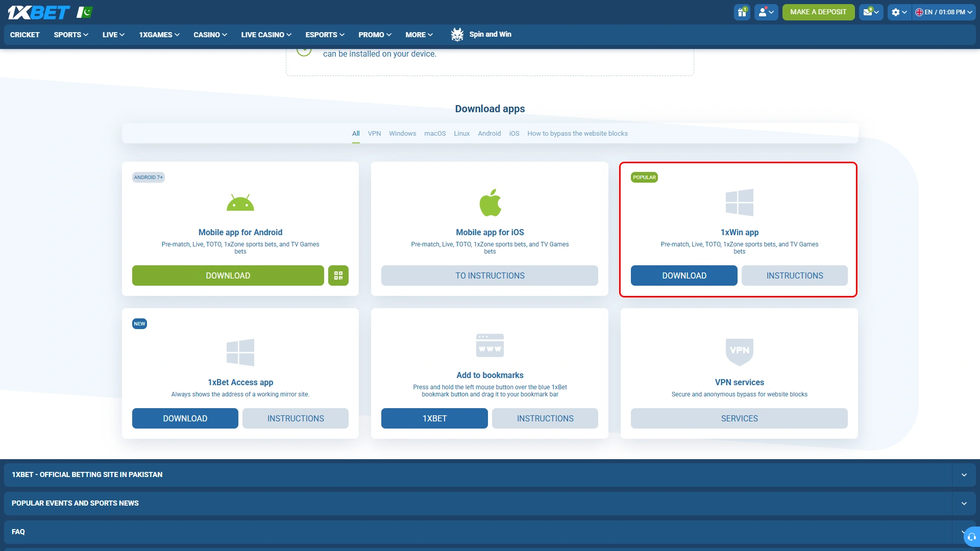Click the www bookmarks browser icon
The image size is (980, 551).
(x=490, y=345)
